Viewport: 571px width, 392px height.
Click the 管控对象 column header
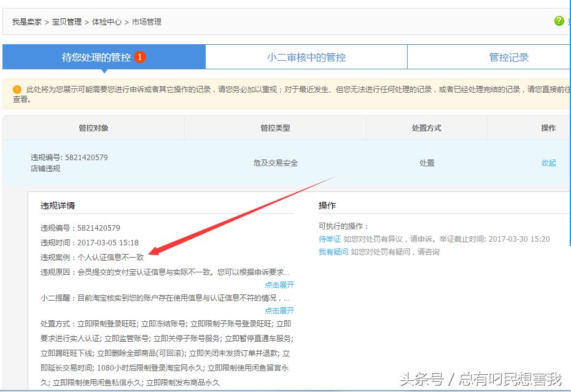[94, 128]
